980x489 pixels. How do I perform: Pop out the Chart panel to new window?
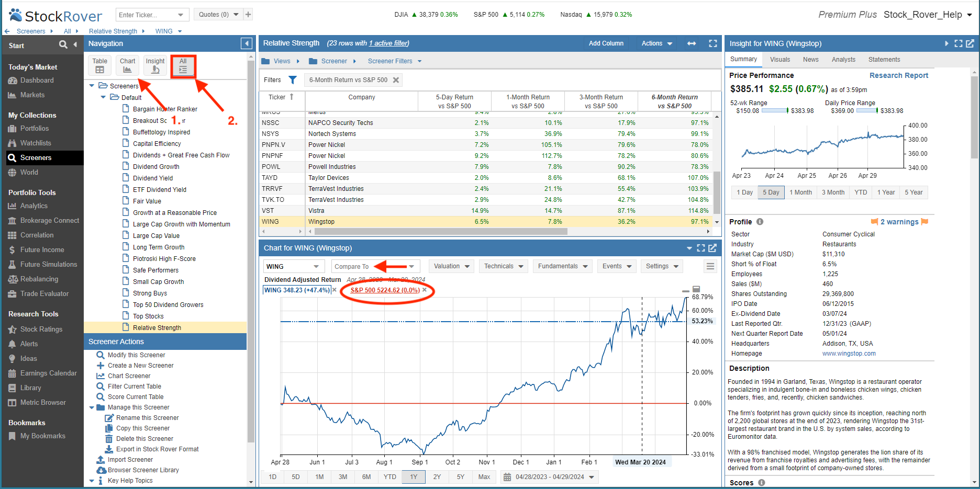coord(712,248)
